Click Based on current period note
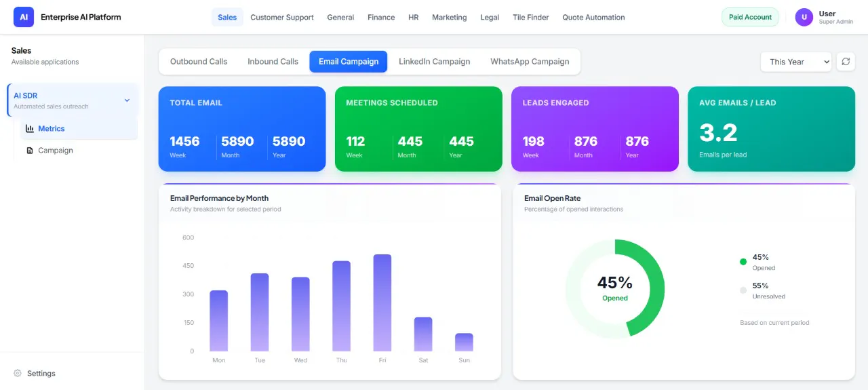This screenshot has width=868, height=390. tap(774, 323)
